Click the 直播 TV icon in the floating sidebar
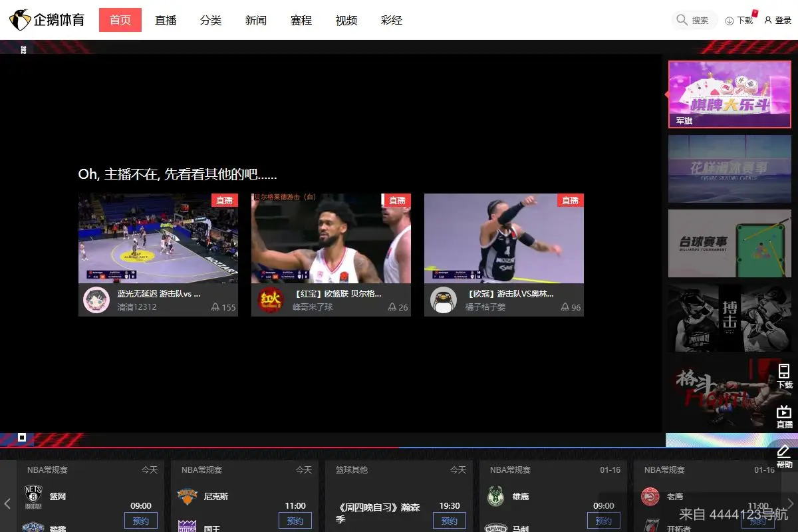The height and width of the screenshot is (532, 798). 783,412
